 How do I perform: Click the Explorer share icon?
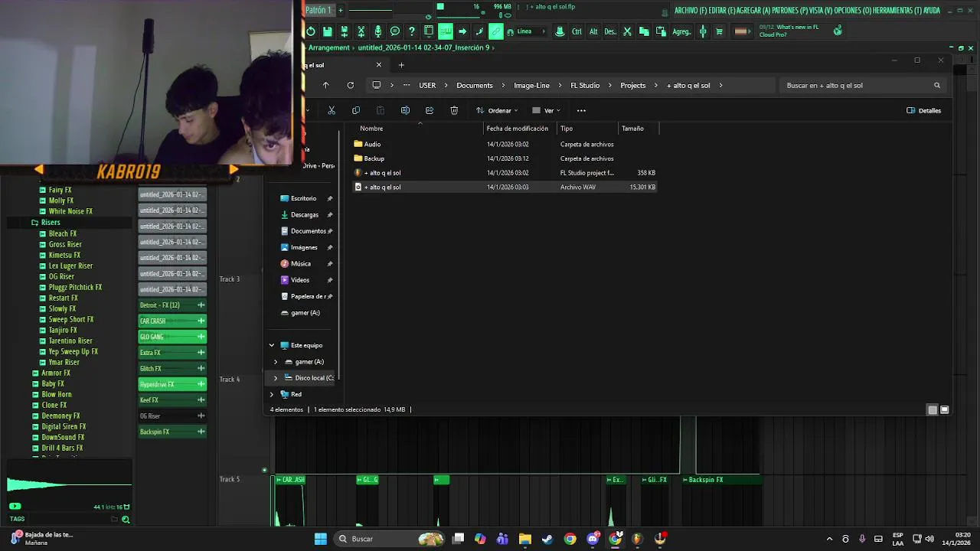430,110
